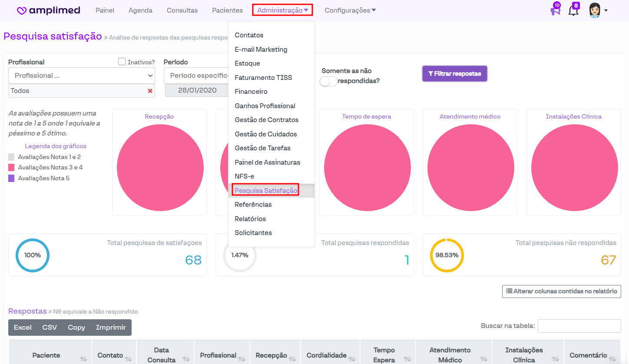Open the notifications bell icon

tap(573, 10)
